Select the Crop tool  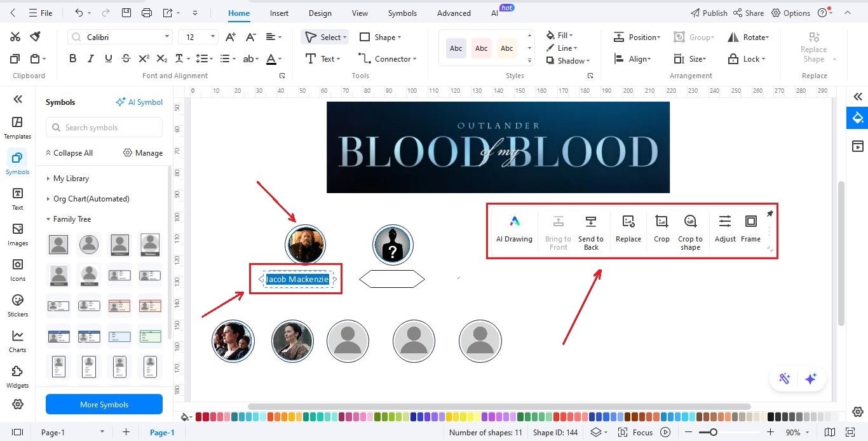[661, 229]
